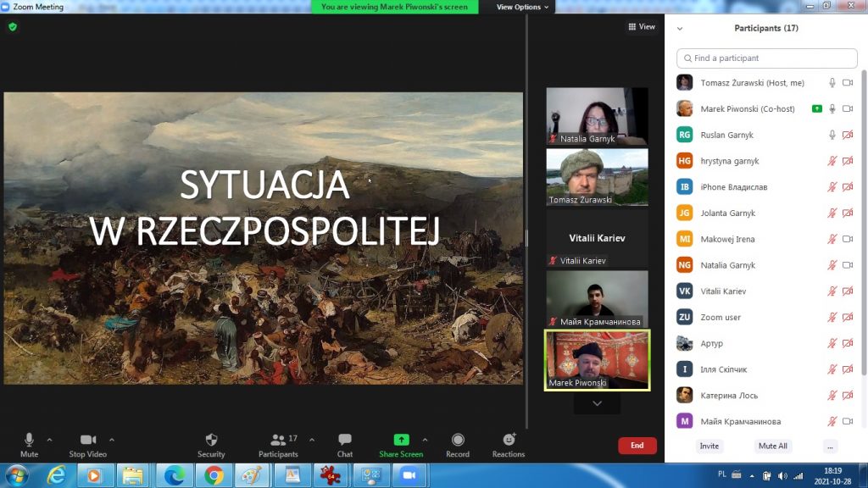This screenshot has width=868, height=488.
Task: Open the View layout menu
Action: pos(642,27)
